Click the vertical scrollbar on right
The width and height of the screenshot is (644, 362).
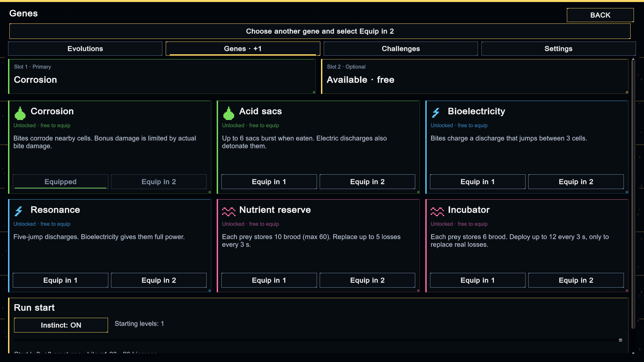(633, 194)
